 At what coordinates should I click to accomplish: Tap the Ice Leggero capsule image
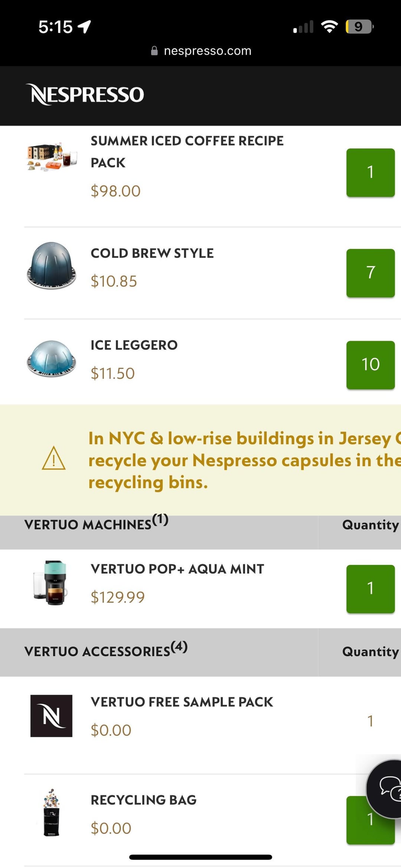click(x=51, y=358)
